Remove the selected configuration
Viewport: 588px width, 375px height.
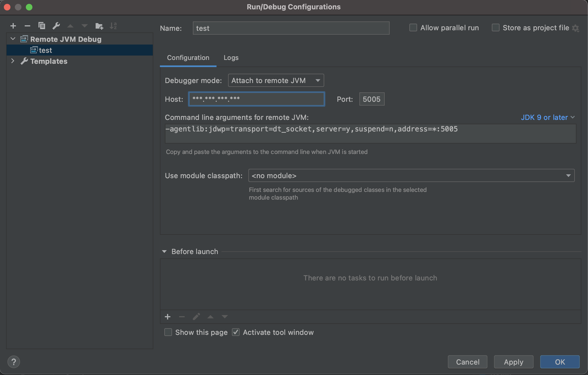click(27, 26)
